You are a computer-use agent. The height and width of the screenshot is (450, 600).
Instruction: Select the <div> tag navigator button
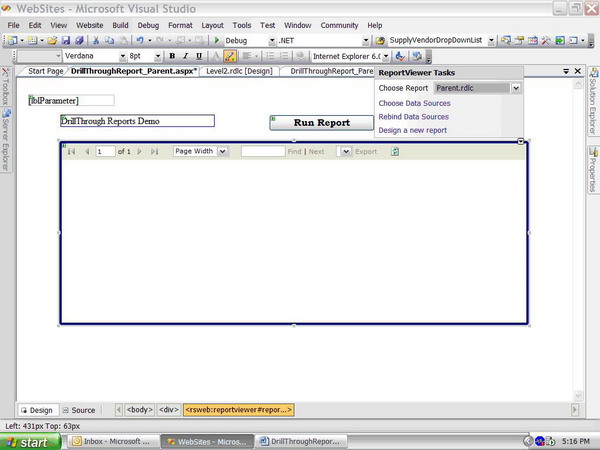(169, 410)
